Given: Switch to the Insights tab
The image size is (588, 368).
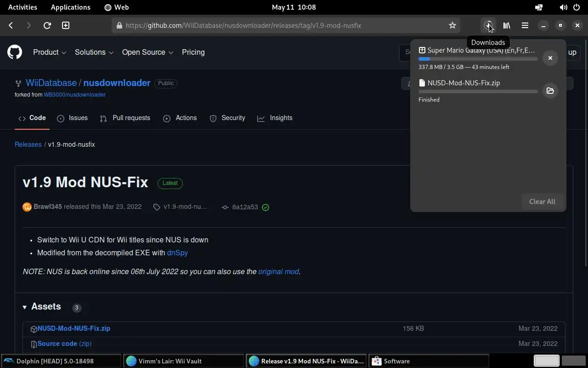Looking at the screenshot, I should click(275, 118).
